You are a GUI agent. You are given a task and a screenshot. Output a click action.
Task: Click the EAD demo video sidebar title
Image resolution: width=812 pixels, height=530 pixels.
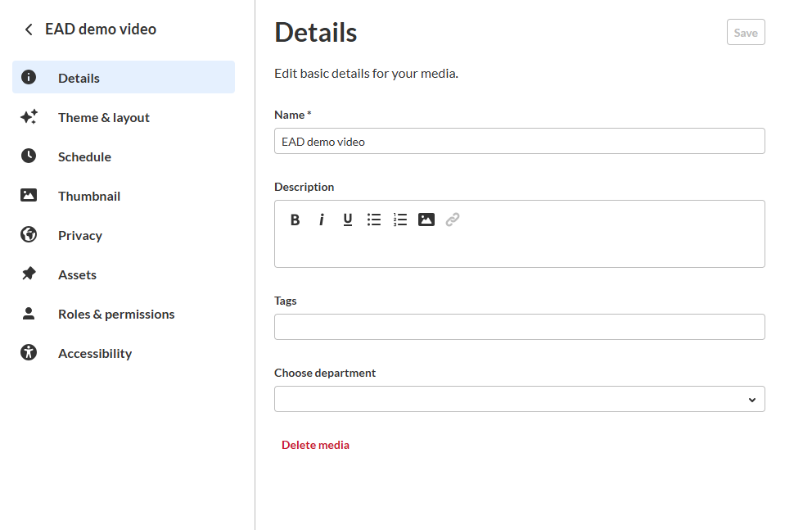101,29
